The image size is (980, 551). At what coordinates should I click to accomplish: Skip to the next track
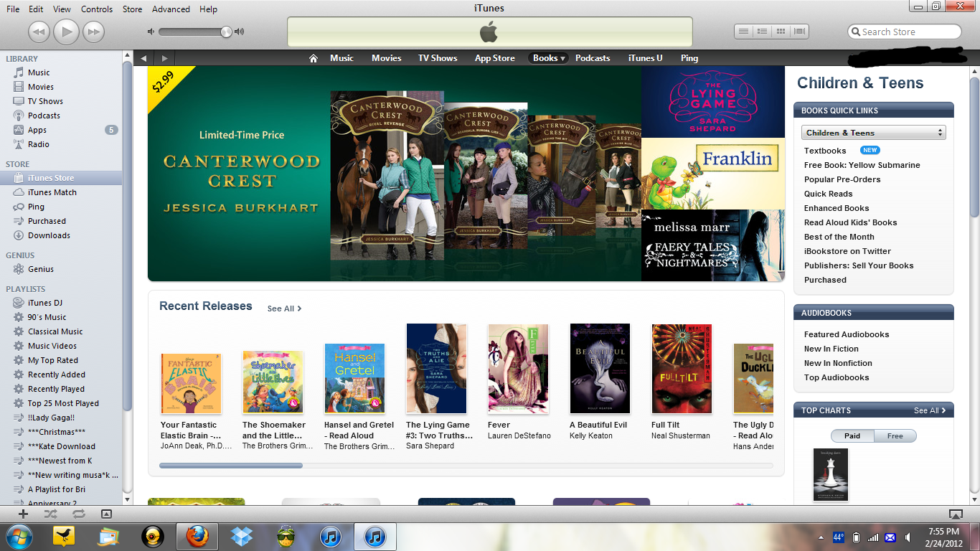tap(93, 32)
